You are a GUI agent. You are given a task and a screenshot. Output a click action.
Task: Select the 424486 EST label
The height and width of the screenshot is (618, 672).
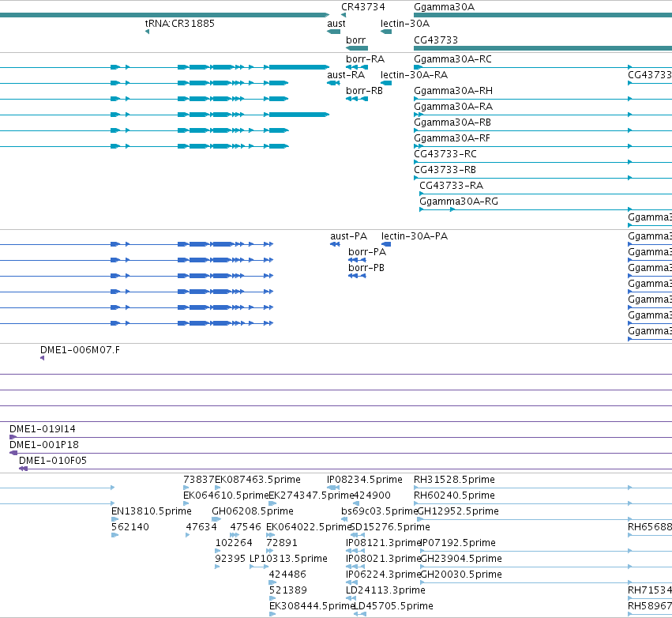(287, 575)
